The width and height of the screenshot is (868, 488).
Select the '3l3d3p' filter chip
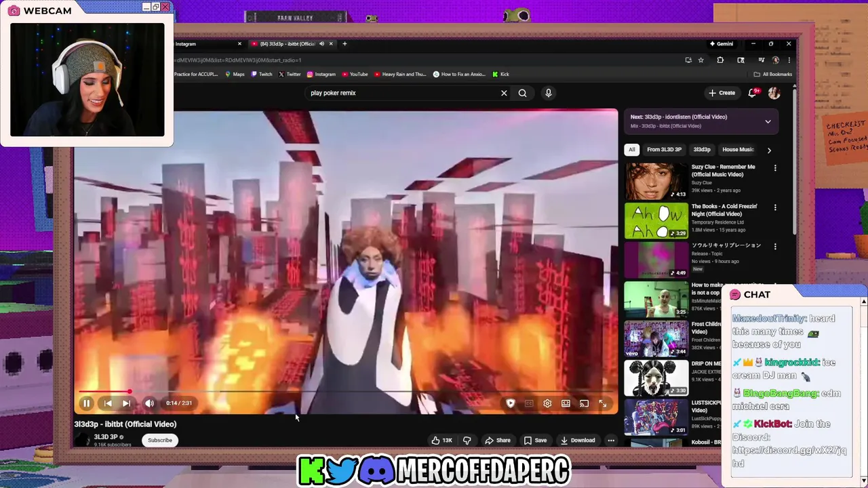702,150
